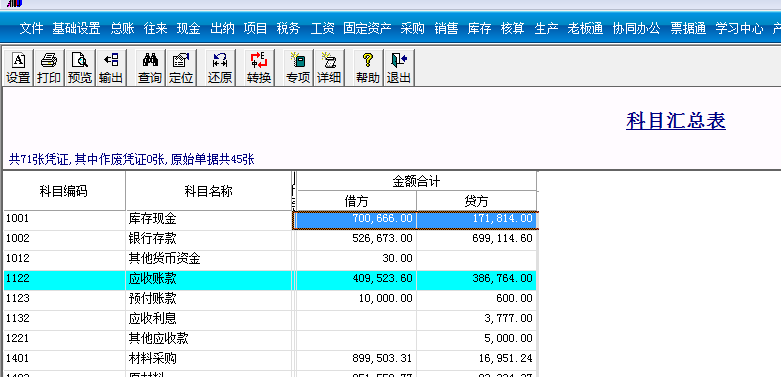Click the 科目名称 column header

click(208, 191)
